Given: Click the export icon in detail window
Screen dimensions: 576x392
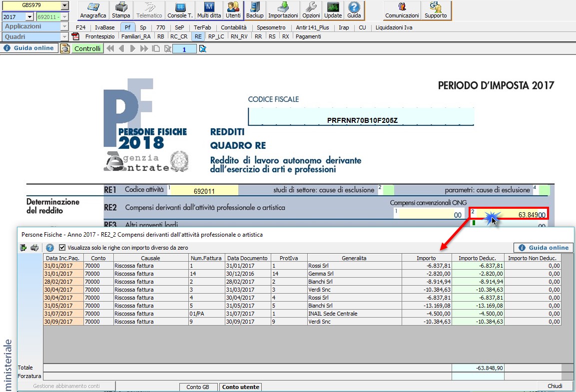Looking at the screenshot, I should click(x=23, y=248).
